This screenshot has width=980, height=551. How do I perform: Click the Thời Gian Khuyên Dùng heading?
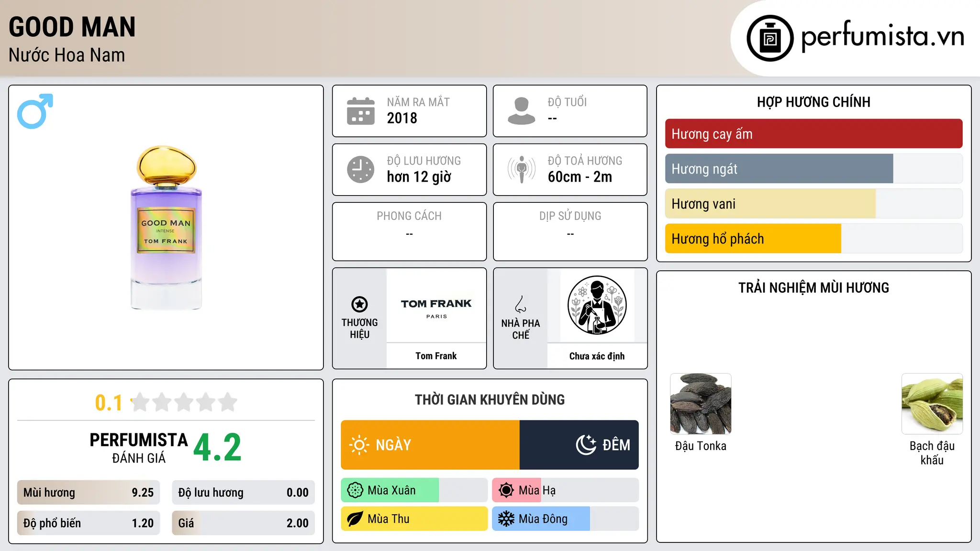[x=490, y=400]
